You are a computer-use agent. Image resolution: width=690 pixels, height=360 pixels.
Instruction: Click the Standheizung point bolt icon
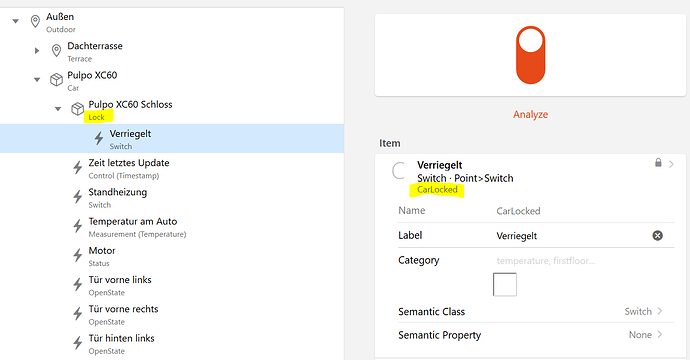click(78, 197)
